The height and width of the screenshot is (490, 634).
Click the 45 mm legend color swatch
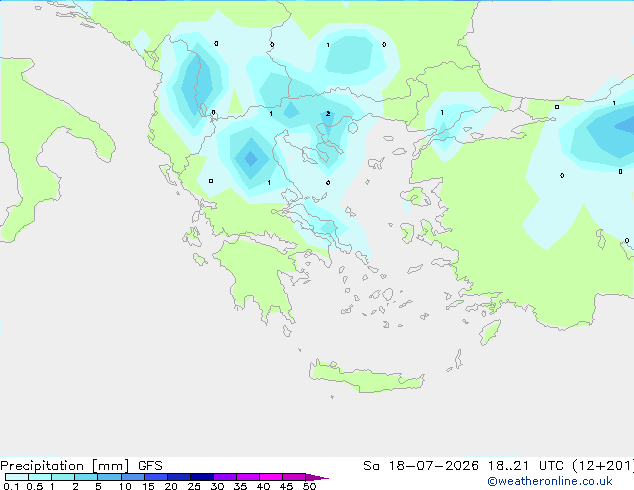[294, 477]
